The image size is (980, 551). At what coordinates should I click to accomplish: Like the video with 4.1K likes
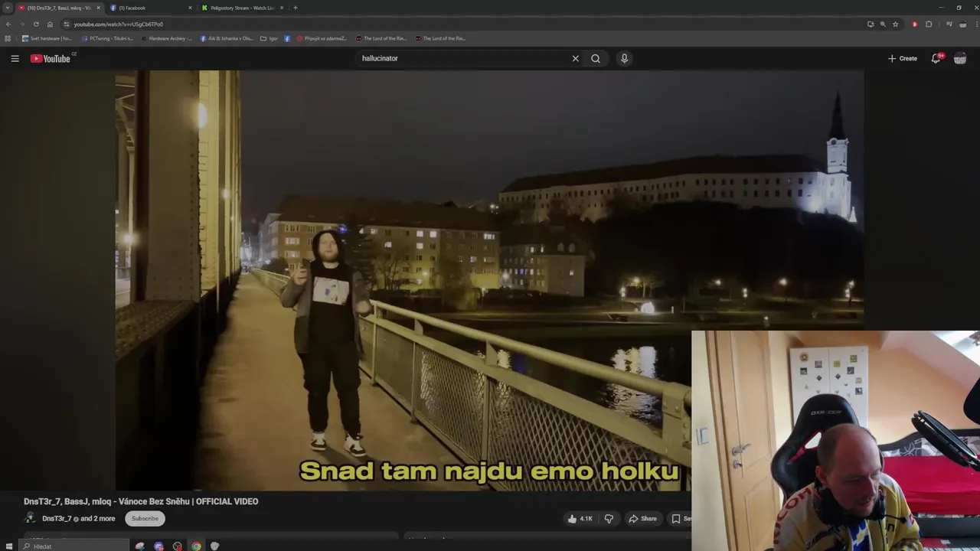580,519
